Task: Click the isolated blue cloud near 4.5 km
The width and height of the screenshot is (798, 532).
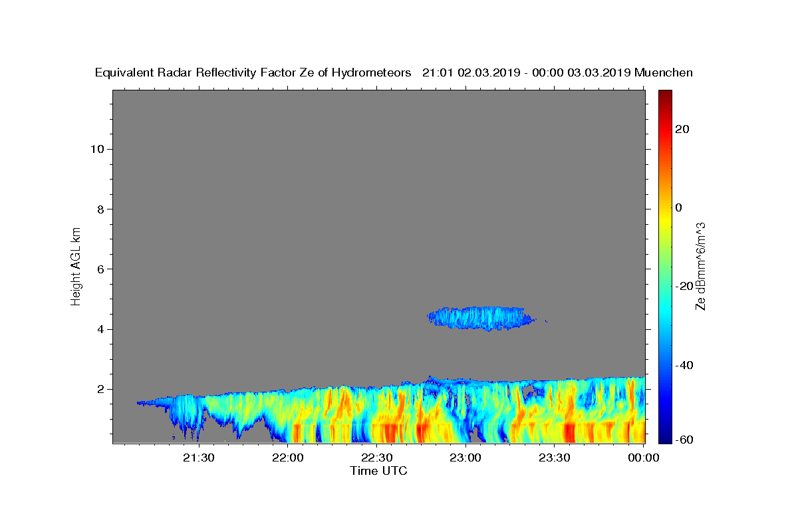Action: 481,318
